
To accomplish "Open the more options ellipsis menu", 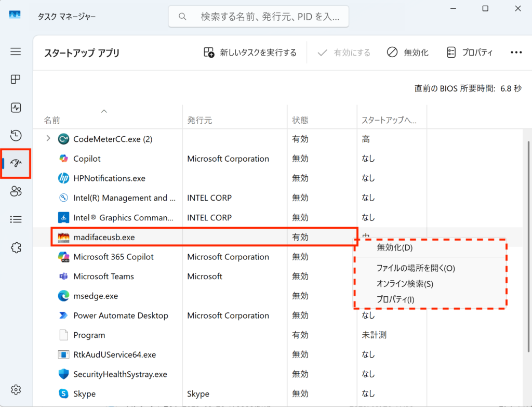I will [x=515, y=52].
